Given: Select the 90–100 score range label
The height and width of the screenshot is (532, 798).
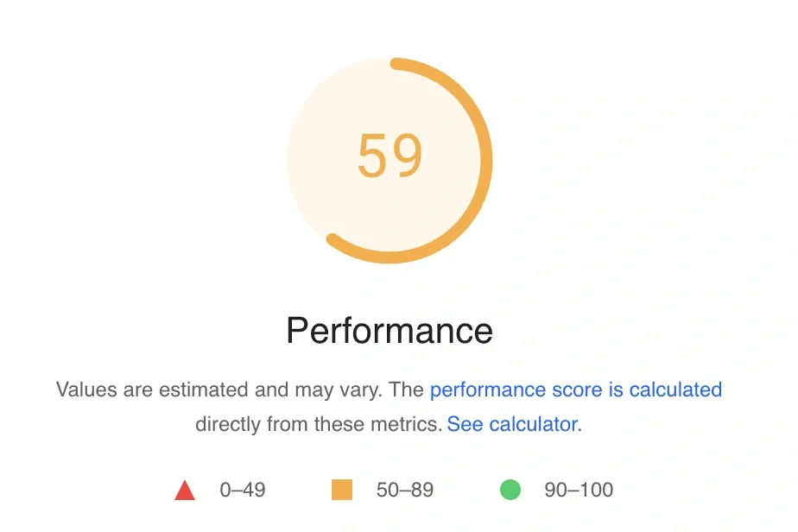Looking at the screenshot, I should pos(579,490).
